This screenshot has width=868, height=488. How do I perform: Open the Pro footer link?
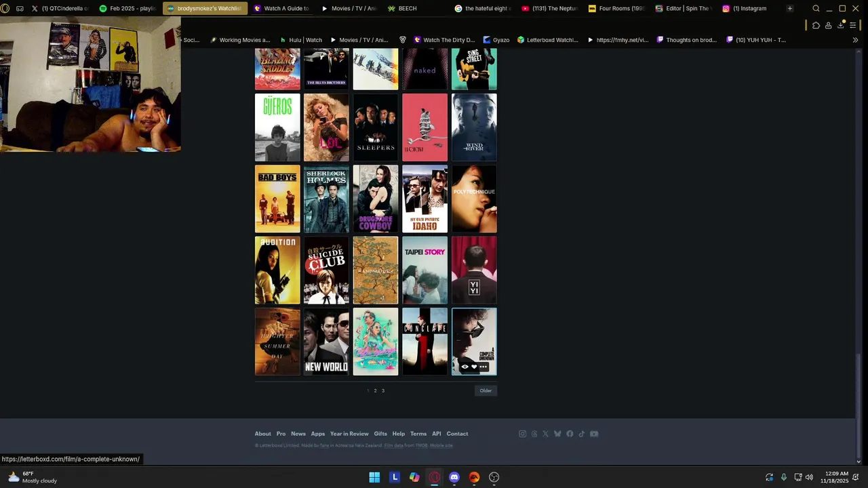[281, 434]
